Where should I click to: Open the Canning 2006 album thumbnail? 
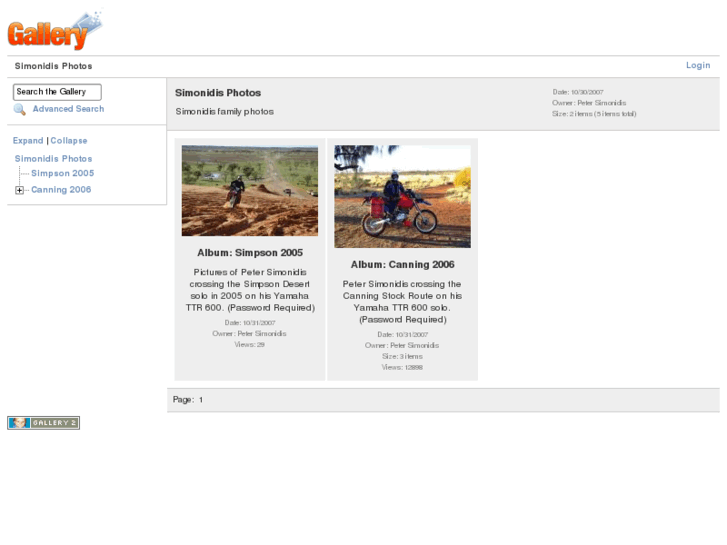pyautogui.click(x=402, y=196)
